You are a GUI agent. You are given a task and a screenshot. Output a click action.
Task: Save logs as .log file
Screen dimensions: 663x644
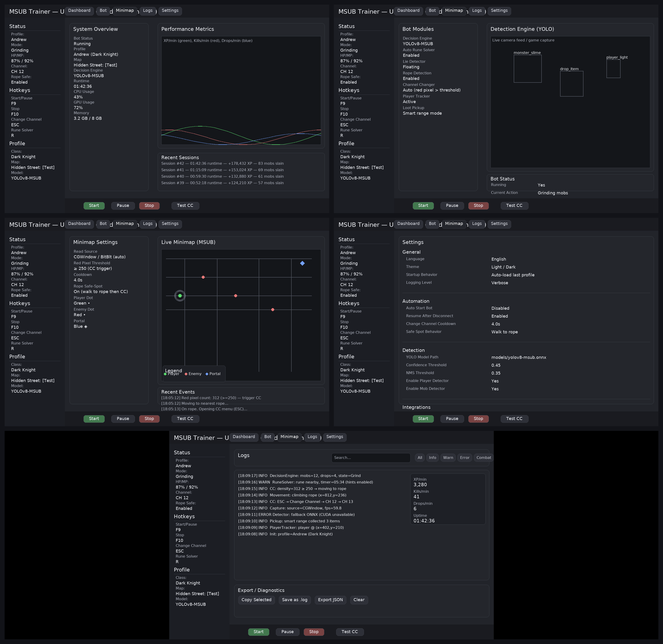(294, 600)
